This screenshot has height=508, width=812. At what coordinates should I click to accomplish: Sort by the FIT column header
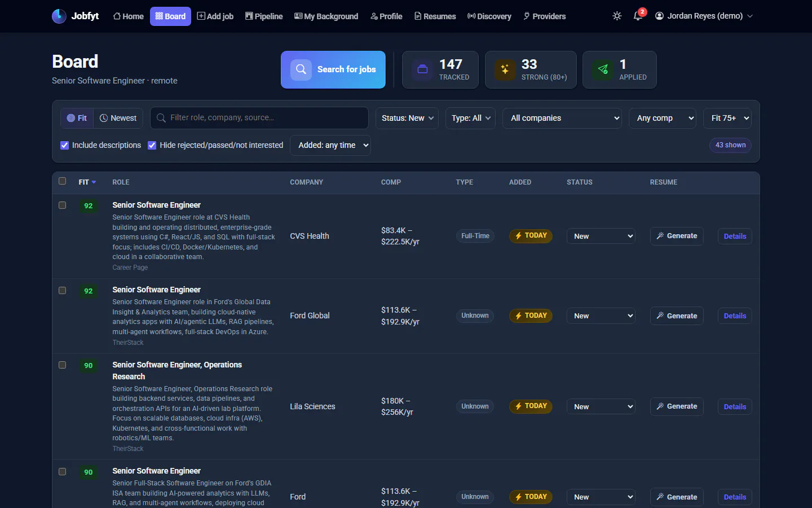pos(87,182)
